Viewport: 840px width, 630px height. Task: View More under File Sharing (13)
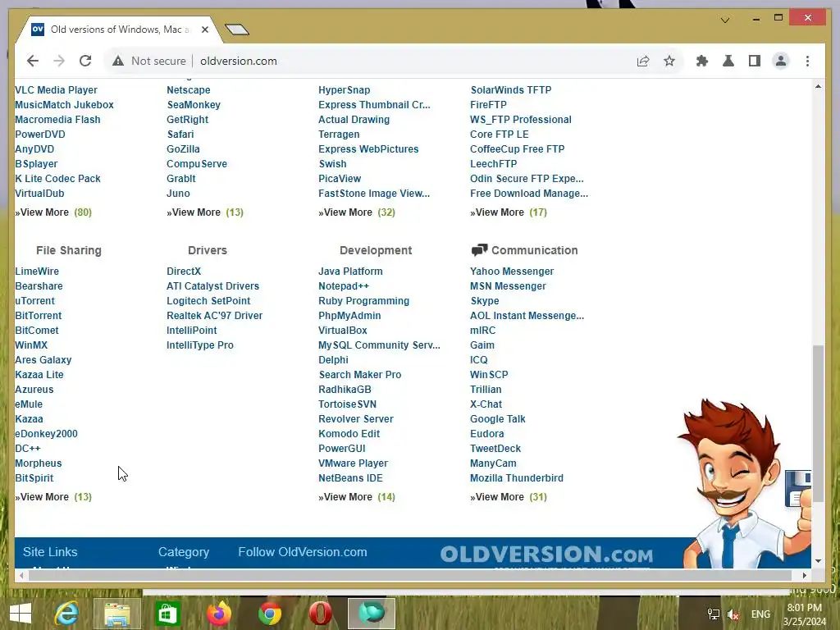(53, 496)
